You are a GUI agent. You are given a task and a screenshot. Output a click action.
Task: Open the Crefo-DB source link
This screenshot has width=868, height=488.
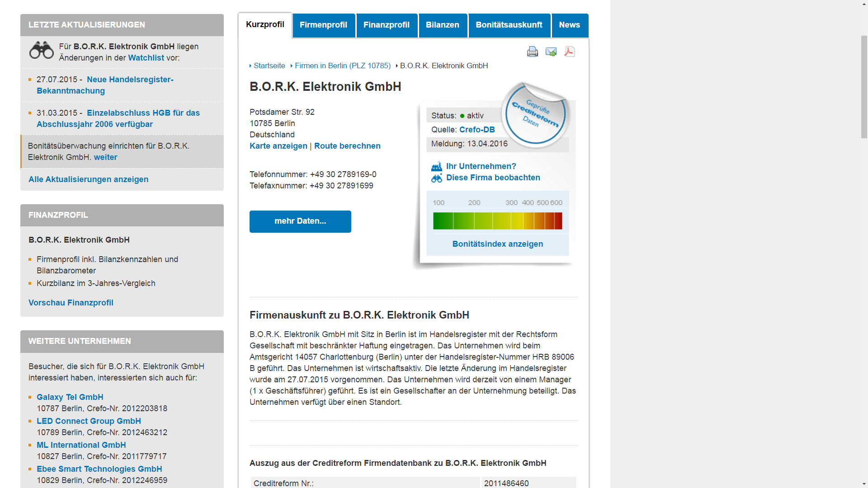[477, 130]
